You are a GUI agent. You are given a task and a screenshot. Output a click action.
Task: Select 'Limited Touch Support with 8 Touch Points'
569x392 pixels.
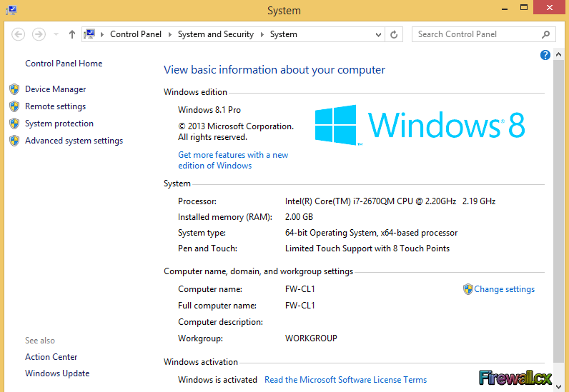367,248
